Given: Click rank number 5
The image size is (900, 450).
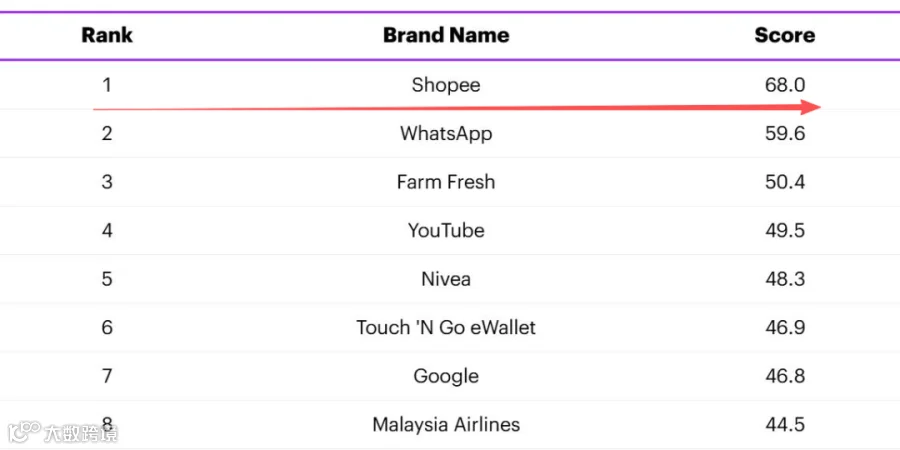Looking at the screenshot, I should (107, 279).
